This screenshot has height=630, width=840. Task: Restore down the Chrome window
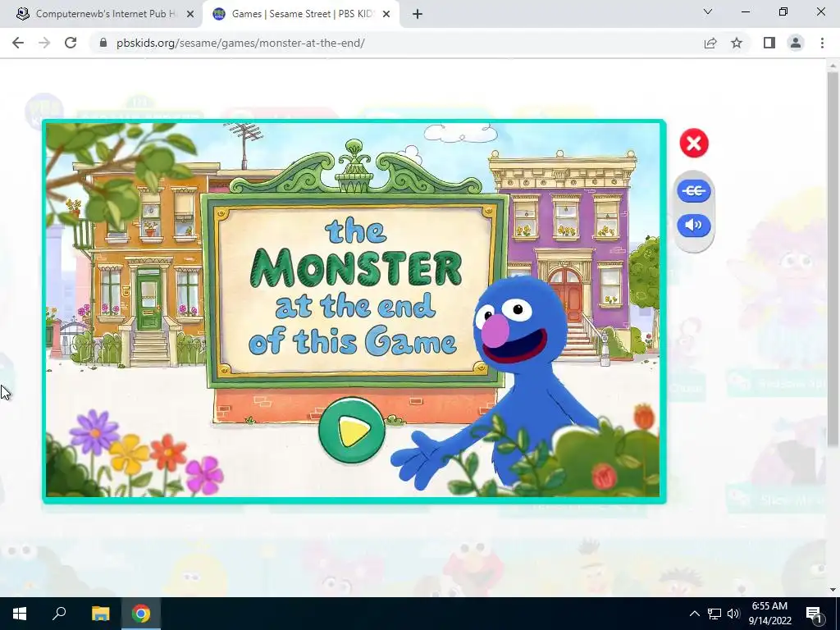[783, 11]
